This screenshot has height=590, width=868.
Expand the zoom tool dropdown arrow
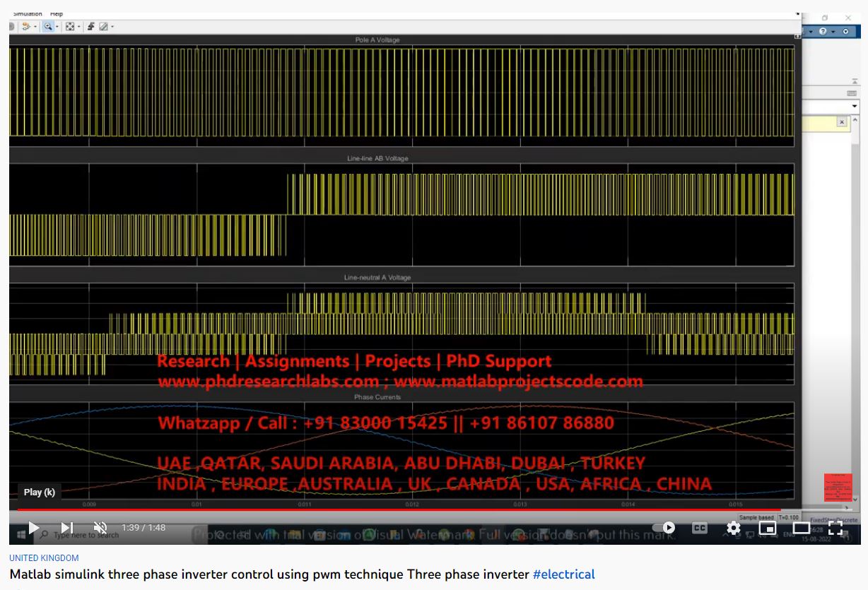[x=57, y=27]
